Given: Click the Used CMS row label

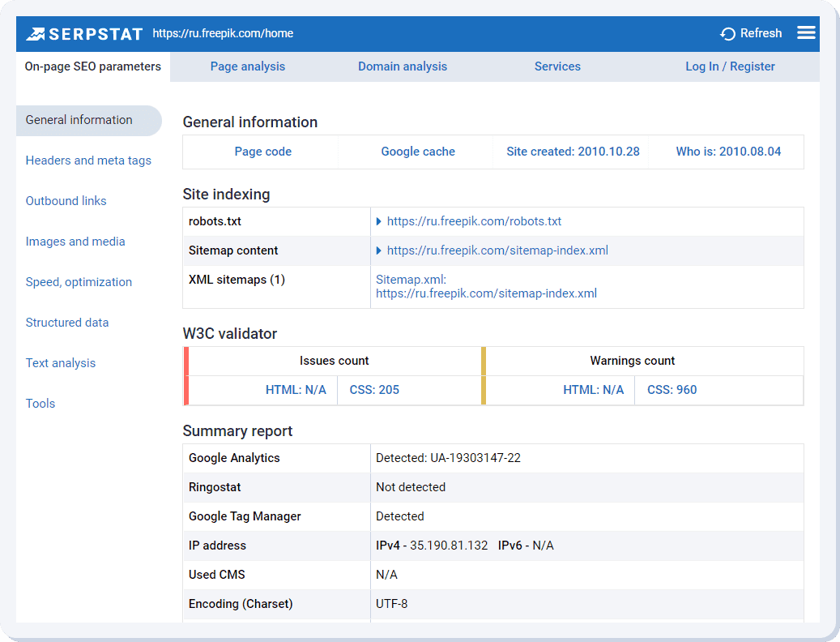Looking at the screenshot, I should (216, 575).
